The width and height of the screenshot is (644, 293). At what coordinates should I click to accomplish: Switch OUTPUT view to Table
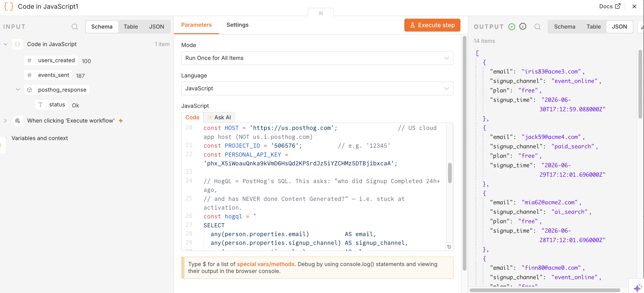[593, 26]
